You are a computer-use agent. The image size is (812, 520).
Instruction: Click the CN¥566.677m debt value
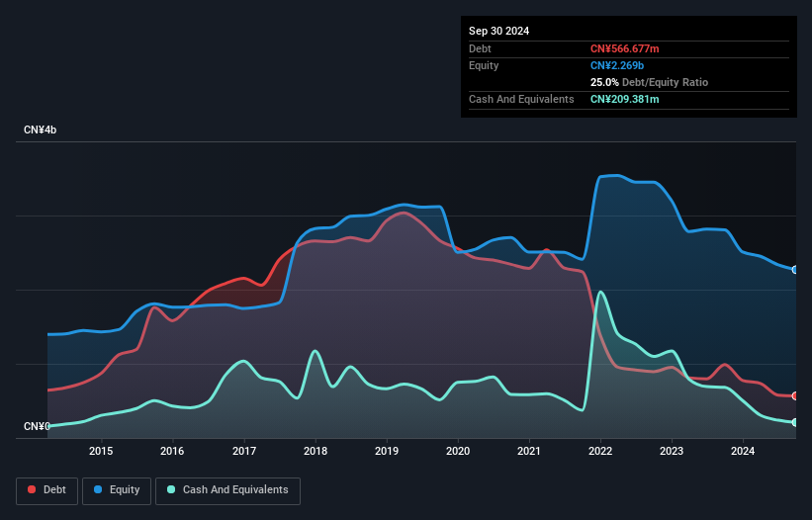pos(624,48)
